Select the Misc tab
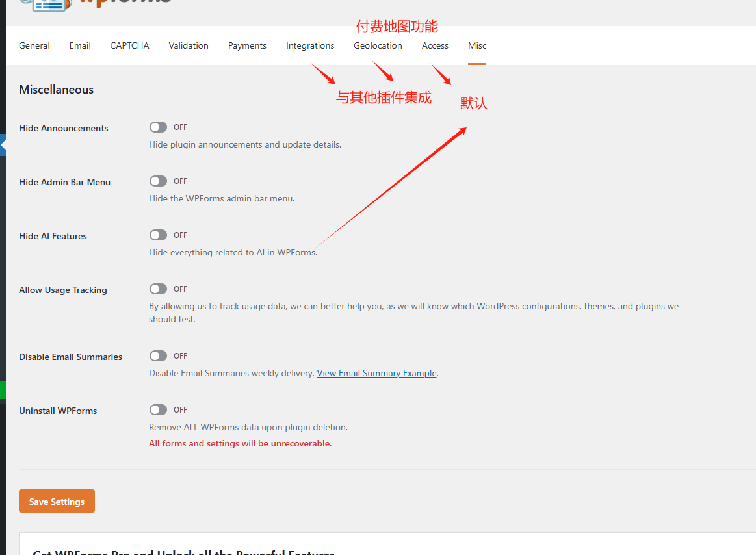 (x=477, y=46)
